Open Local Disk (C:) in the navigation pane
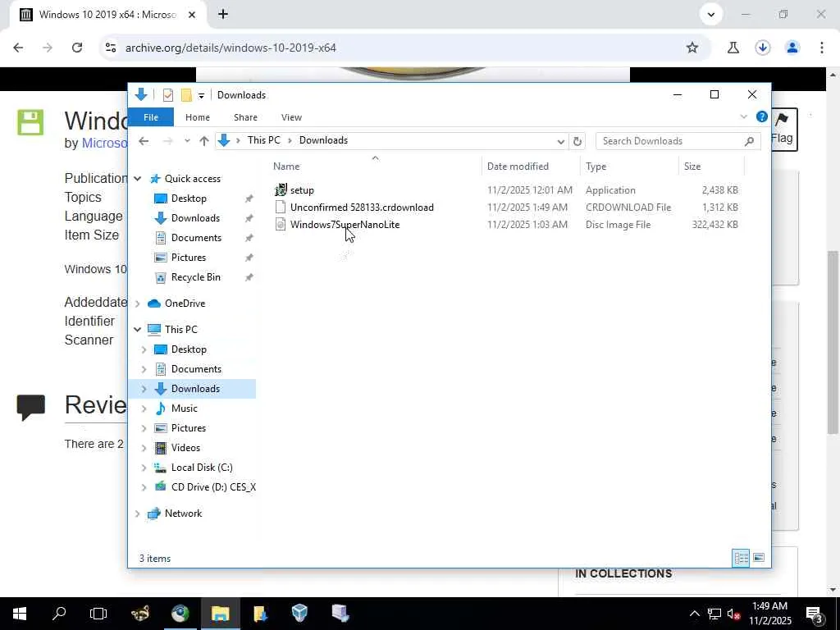This screenshot has height=630, width=840. (x=202, y=468)
